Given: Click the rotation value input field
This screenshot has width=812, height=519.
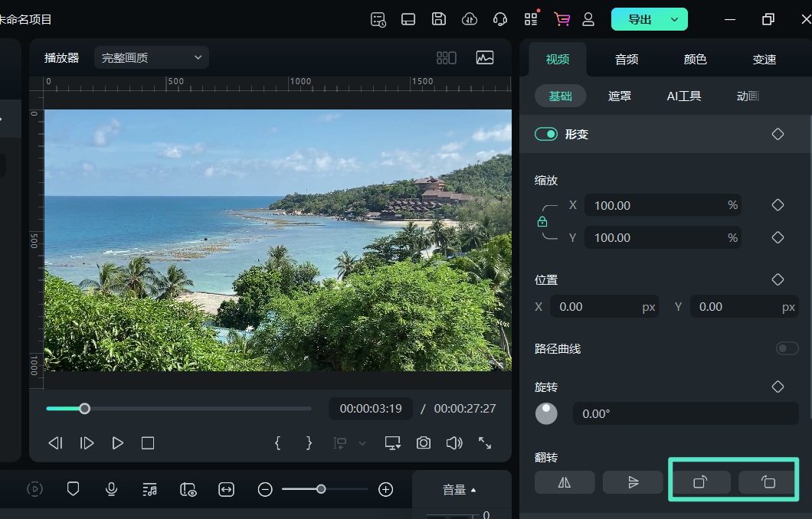Looking at the screenshot, I should coord(685,413).
